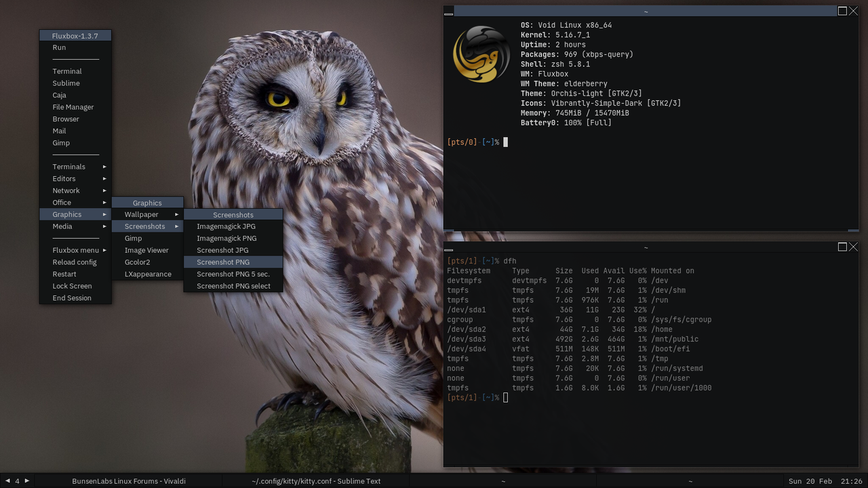Click the left titlebar button of top terminal

point(448,11)
